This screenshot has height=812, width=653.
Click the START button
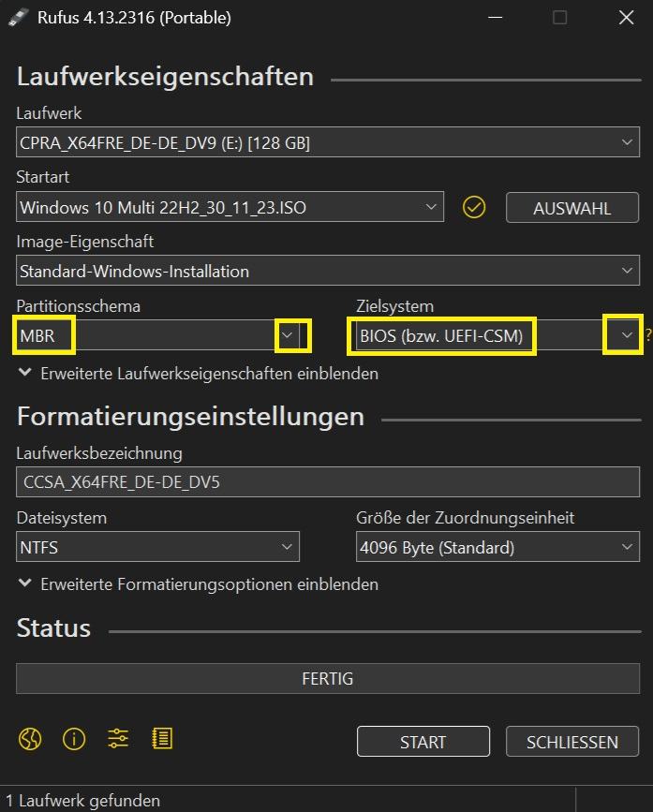click(x=423, y=742)
